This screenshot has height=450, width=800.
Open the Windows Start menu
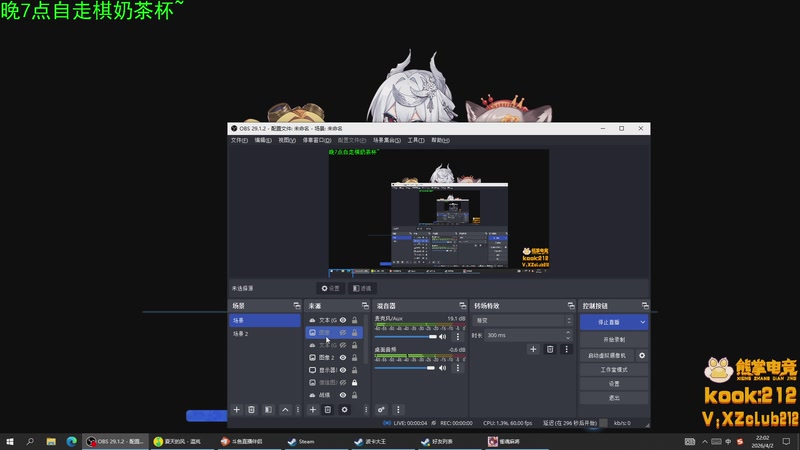[x=10, y=441]
